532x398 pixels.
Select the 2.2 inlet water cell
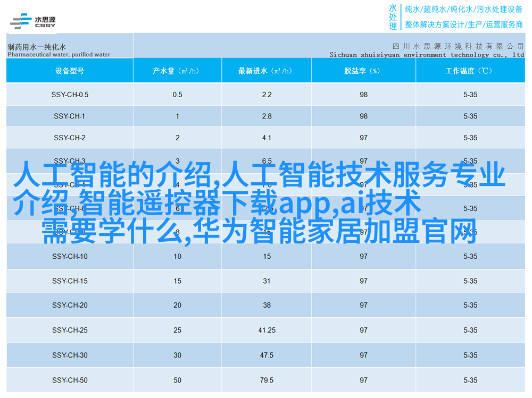point(267,95)
